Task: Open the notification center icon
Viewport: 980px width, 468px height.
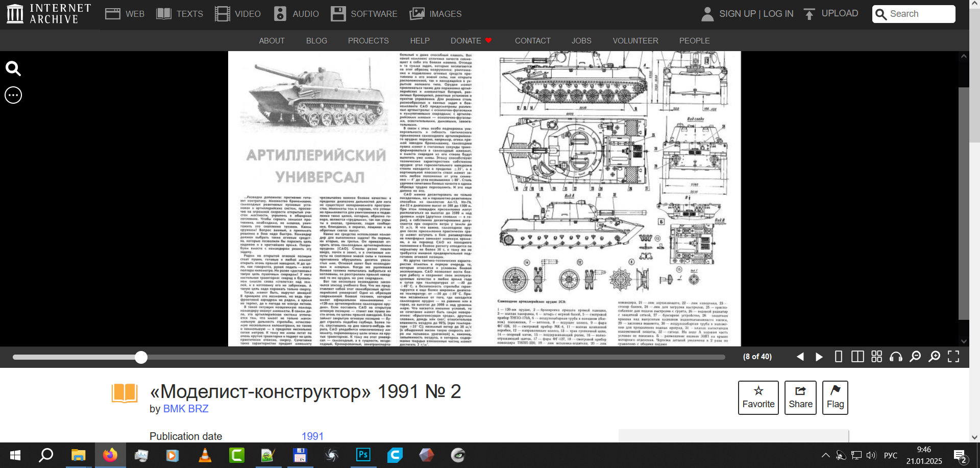Action: (x=960, y=456)
